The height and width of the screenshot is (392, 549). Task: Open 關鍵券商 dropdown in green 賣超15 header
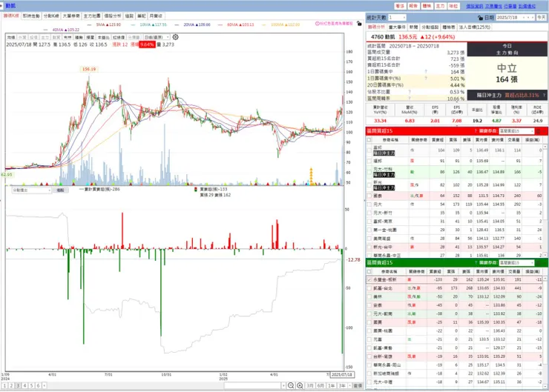click(516, 262)
